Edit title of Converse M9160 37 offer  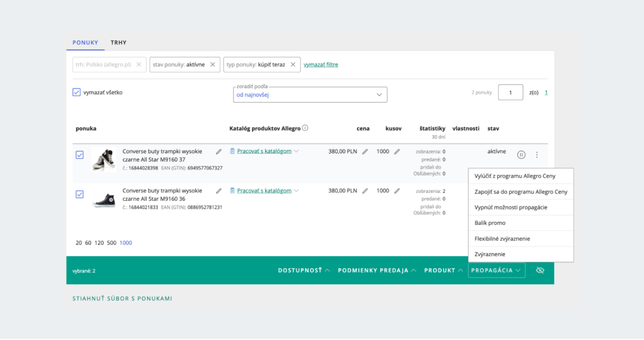(x=218, y=152)
